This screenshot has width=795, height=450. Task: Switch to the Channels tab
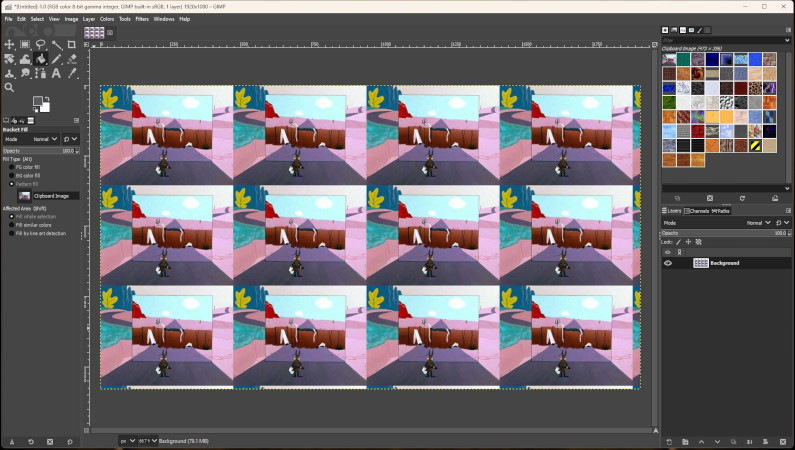point(698,211)
